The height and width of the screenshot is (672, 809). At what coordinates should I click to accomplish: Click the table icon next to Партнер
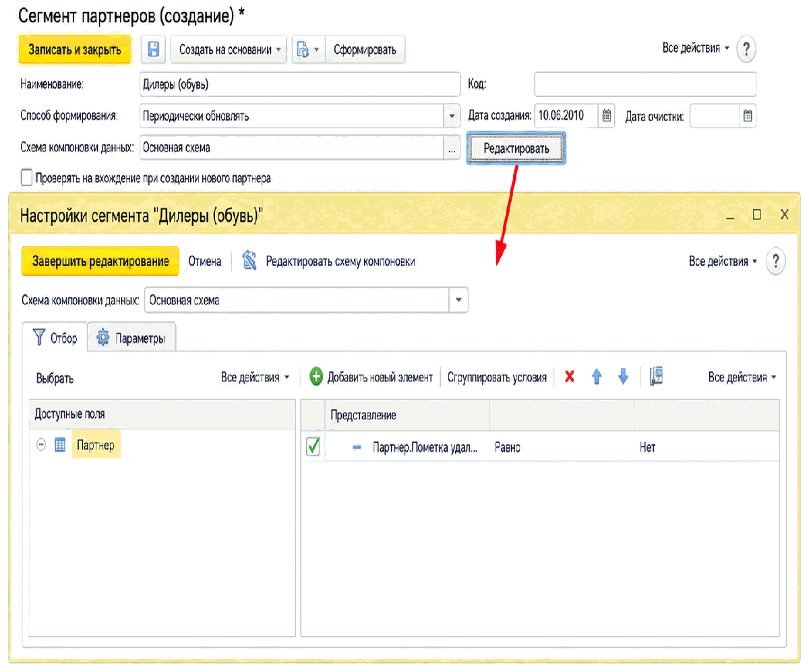(60, 446)
